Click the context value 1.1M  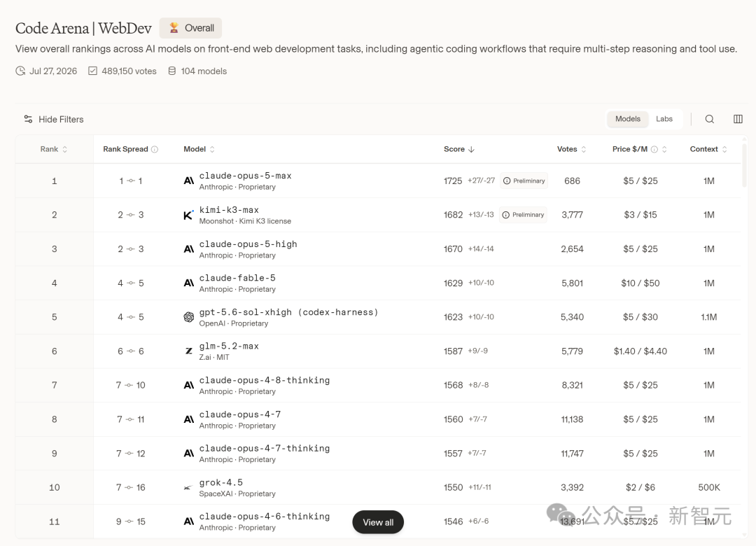tap(708, 317)
